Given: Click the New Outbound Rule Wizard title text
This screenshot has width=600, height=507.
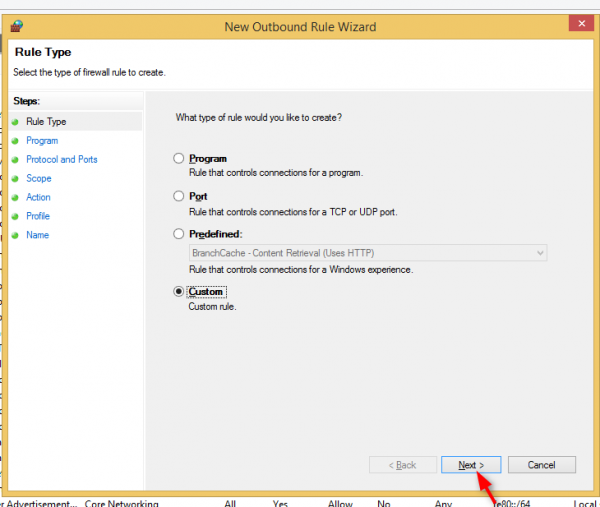Looking at the screenshot, I should pyautogui.click(x=300, y=27).
